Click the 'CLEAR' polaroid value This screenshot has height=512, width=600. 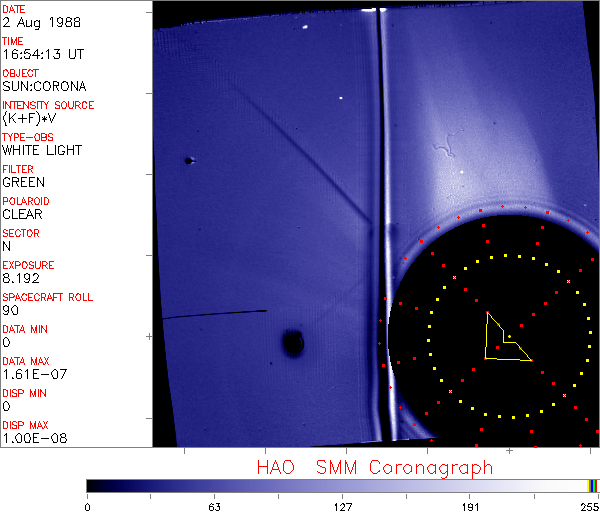[22, 214]
